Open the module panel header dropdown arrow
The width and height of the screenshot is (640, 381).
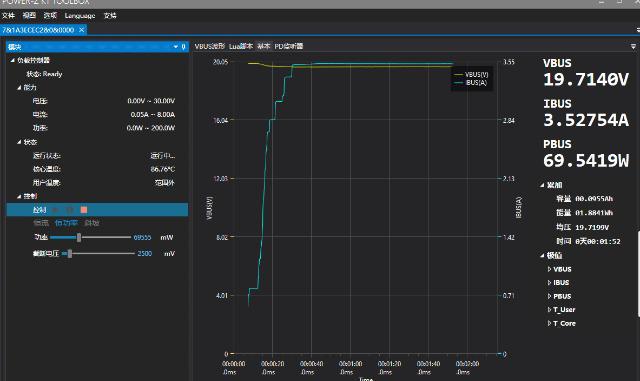pos(176,47)
